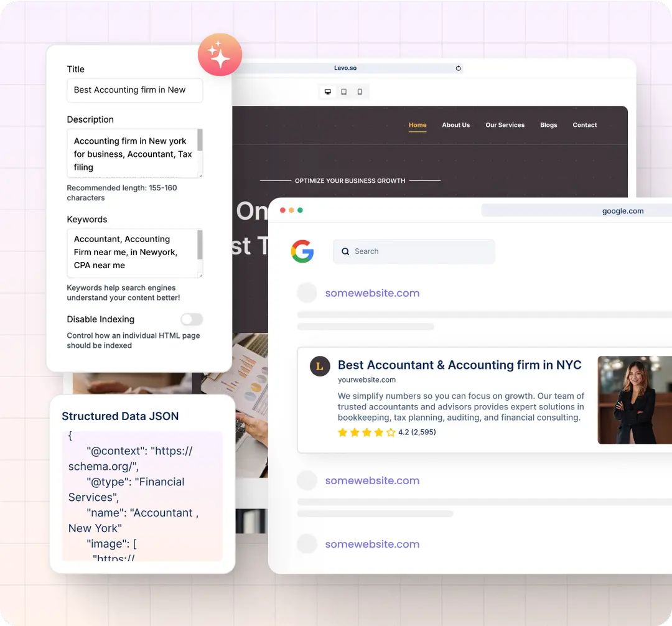Toggle the Disable Indexing switch
This screenshot has height=626, width=672.
tap(191, 319)
